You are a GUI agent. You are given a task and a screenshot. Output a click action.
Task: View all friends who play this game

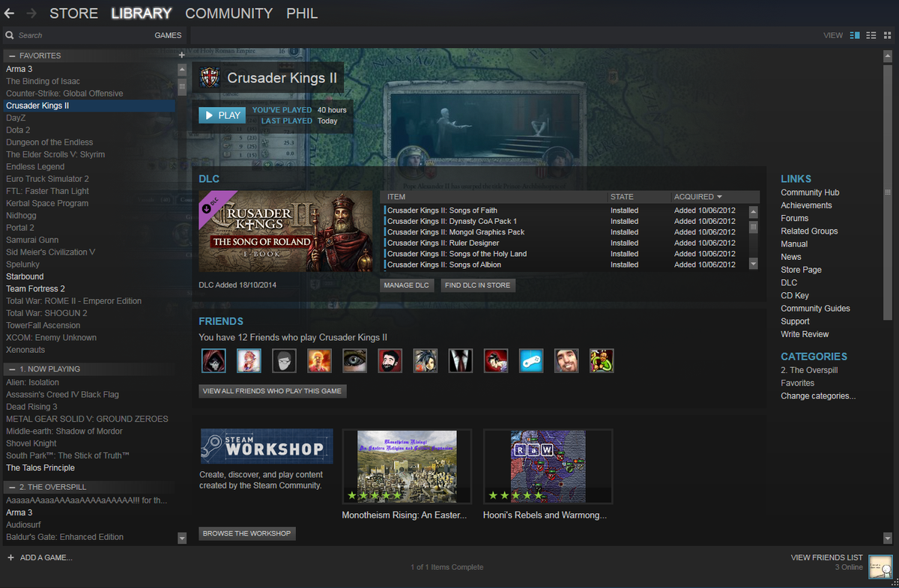pyautogui.click(x=273, y=391)
